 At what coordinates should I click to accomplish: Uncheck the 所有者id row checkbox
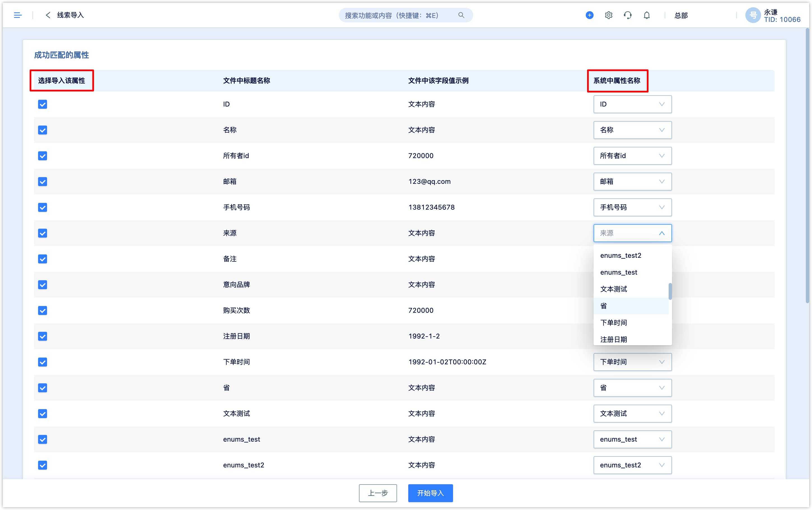[43, 156]
